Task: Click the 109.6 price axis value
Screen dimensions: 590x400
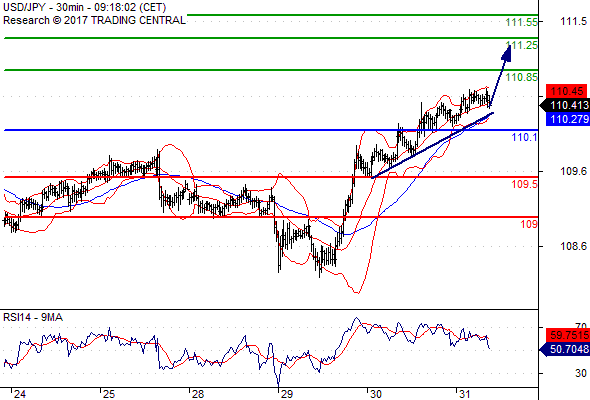Action: point(573,171)
